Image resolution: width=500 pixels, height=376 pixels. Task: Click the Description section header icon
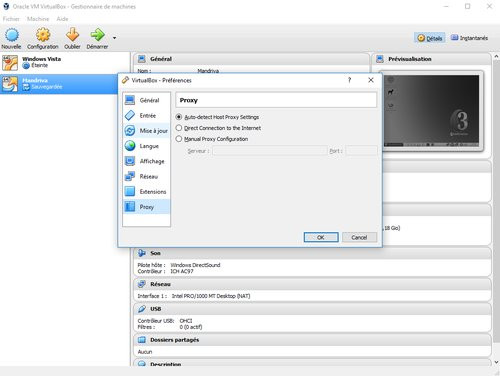pos(142,364)
